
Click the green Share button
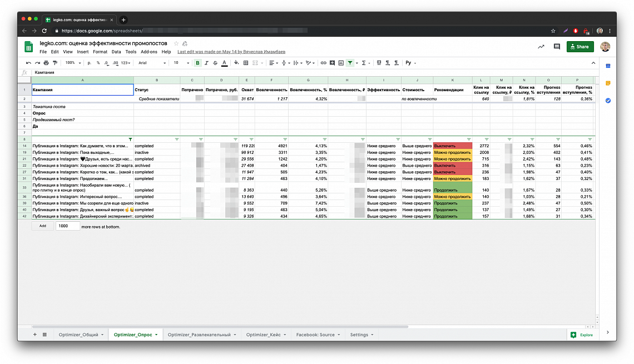point(580,47)
